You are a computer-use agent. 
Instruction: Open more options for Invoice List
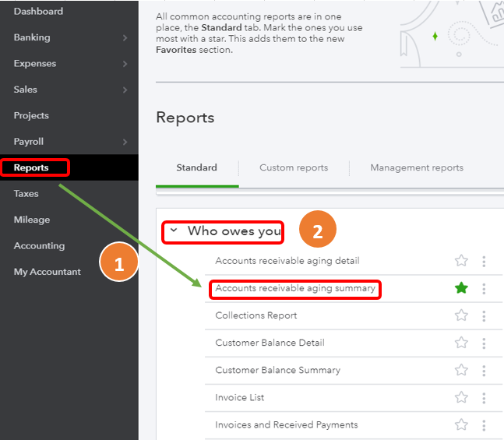coord(484,397)
